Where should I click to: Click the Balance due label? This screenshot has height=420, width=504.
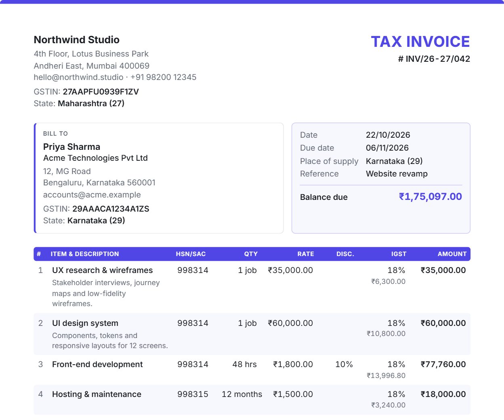click(324, 197)
